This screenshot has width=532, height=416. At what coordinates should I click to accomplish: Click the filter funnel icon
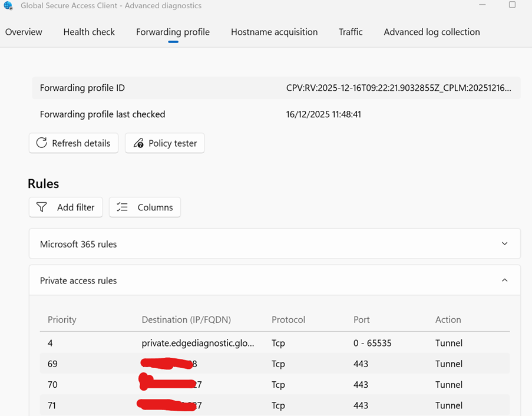click(42, 207)
